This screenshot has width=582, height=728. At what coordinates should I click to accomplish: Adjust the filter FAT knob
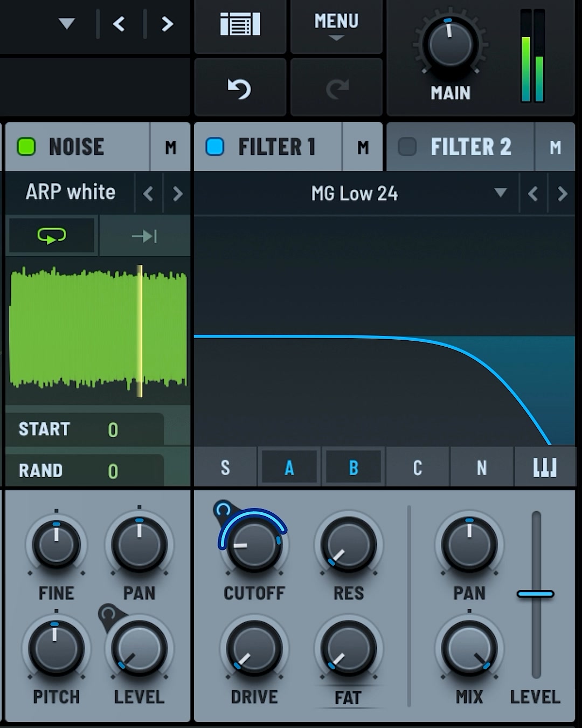tap(348, 649)
